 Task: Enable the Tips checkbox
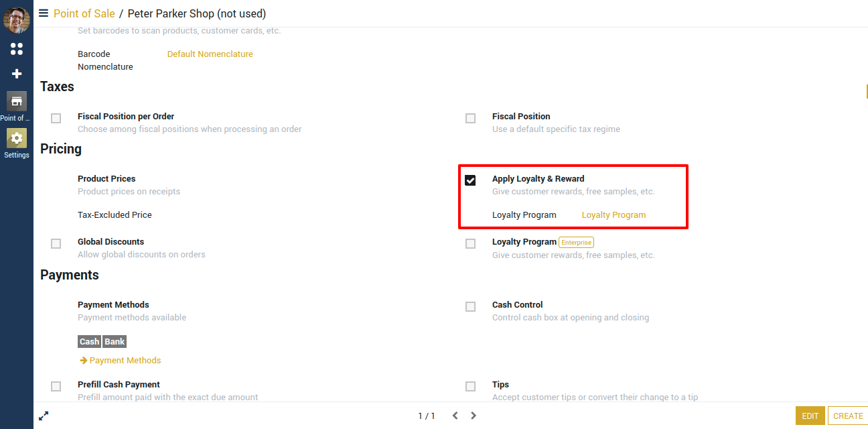coord(470,386)
